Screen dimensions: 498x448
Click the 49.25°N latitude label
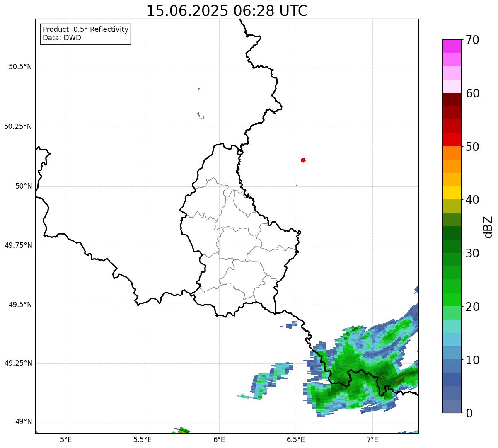click(x=18, y=363)
